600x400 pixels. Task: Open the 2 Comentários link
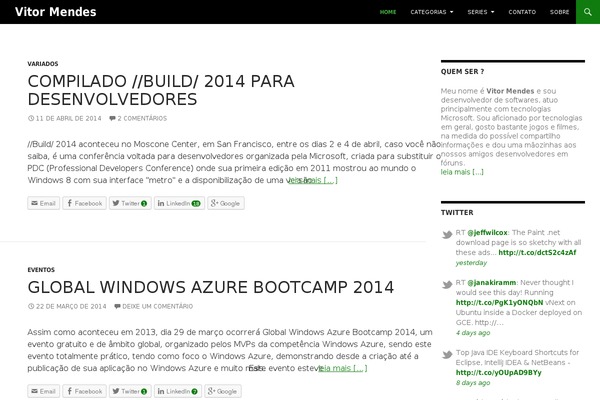click(x=142, y=118)
